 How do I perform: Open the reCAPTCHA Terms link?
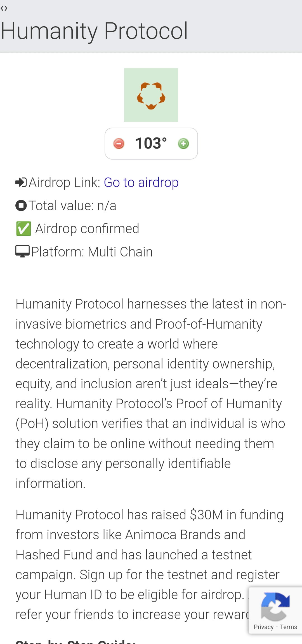click(289, 627)
